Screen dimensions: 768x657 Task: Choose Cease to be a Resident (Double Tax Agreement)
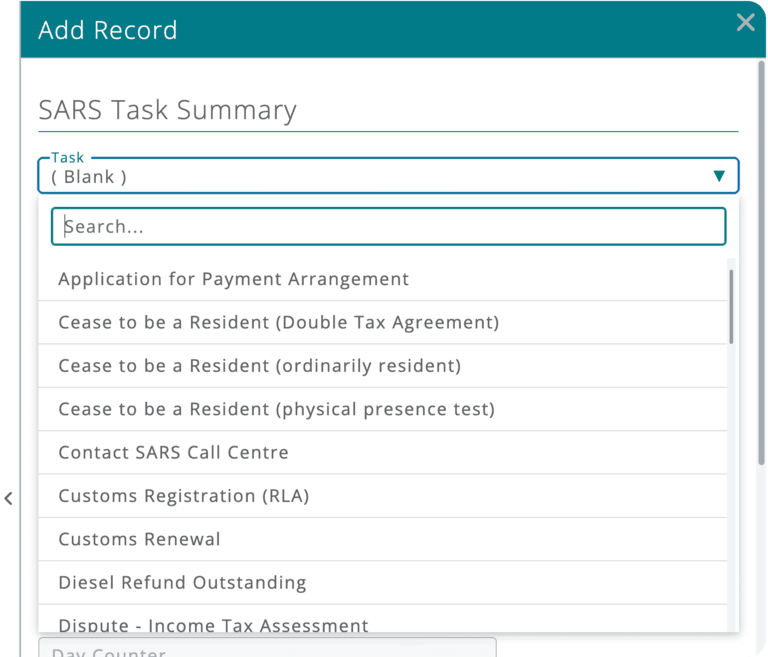tap(278, 322)
